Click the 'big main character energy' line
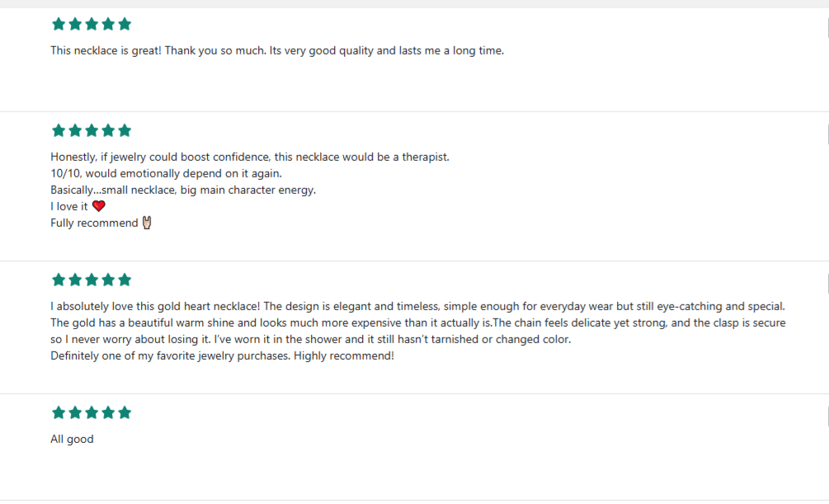 tap(183, 190)
